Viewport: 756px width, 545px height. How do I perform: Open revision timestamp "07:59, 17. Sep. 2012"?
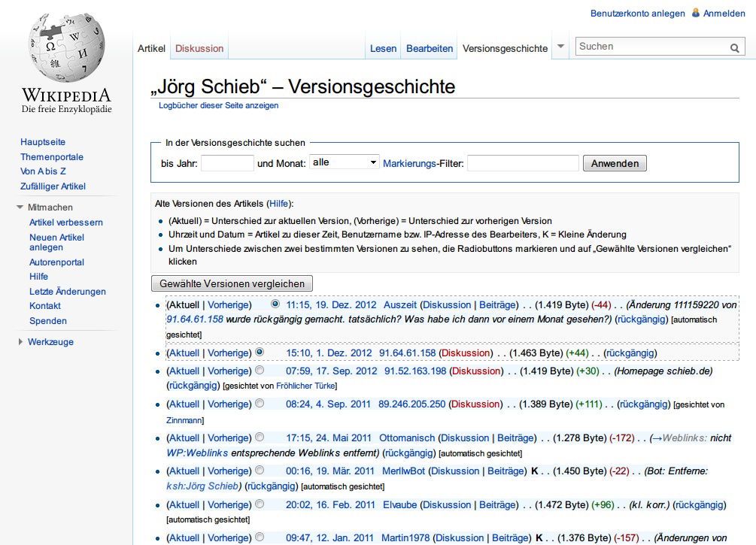332,371
